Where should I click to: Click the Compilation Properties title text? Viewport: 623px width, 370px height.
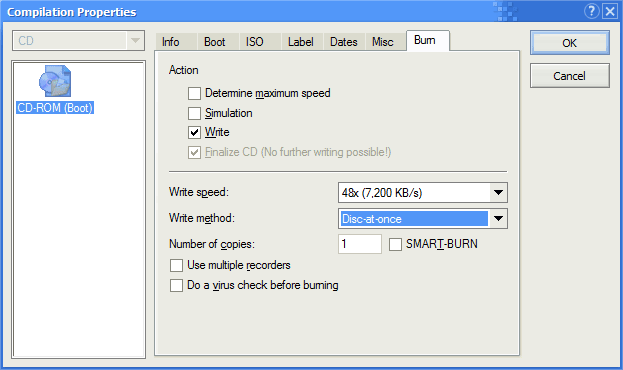(x=72, y=12)
